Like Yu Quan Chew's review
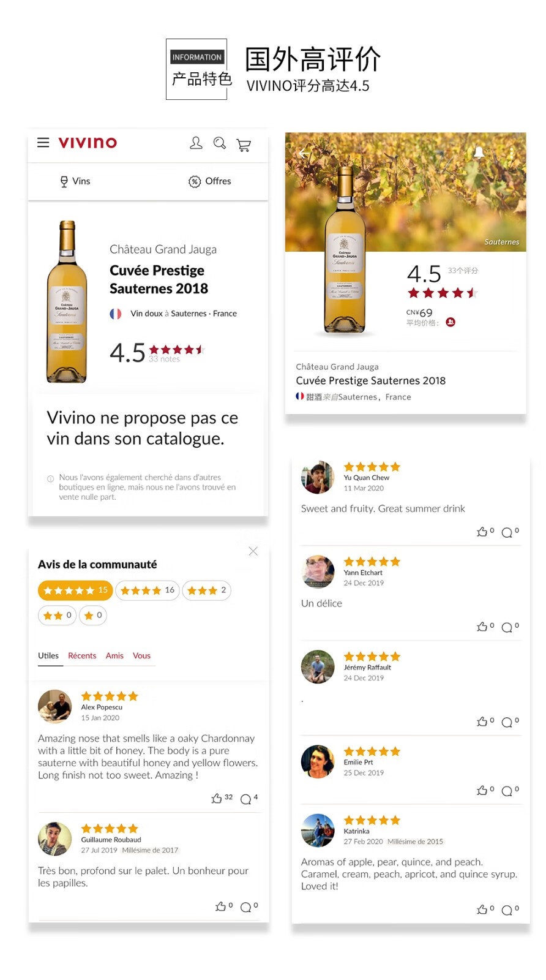 click(x=482, y=532)
